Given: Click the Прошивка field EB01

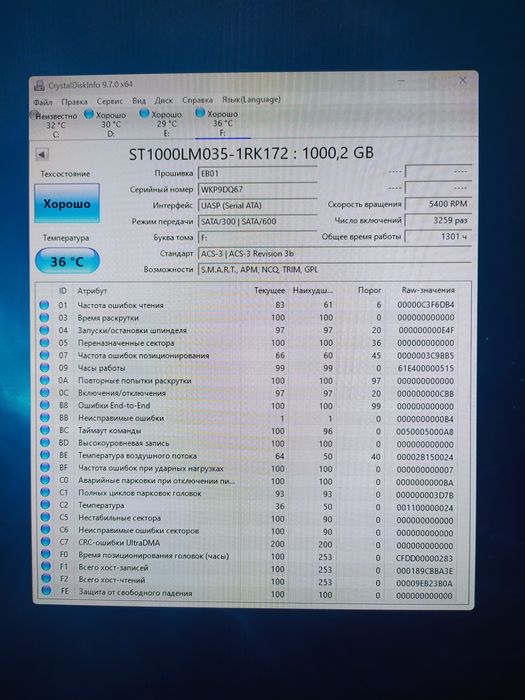Looking at the screenshot, I should (257, 174).
